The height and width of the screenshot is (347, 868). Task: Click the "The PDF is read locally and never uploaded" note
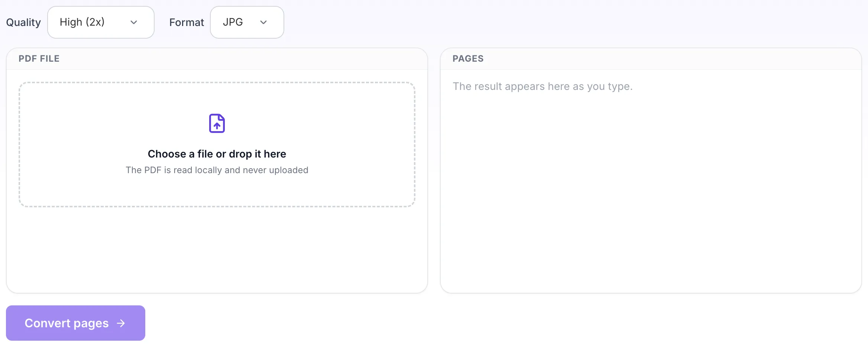tap(217, 170)
